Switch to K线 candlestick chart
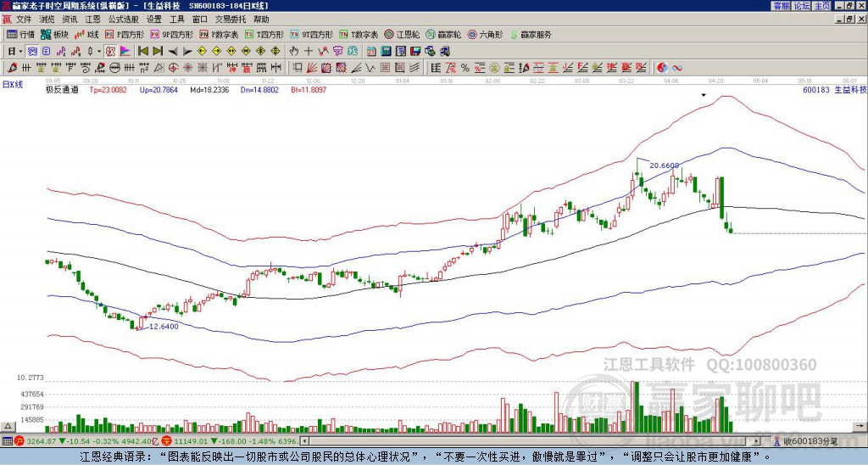Viewport: 868px width, 465px height. [86, 34]
